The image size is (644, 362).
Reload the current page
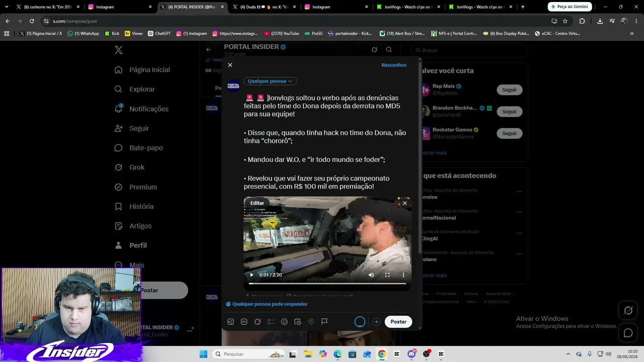coord(32,21)
